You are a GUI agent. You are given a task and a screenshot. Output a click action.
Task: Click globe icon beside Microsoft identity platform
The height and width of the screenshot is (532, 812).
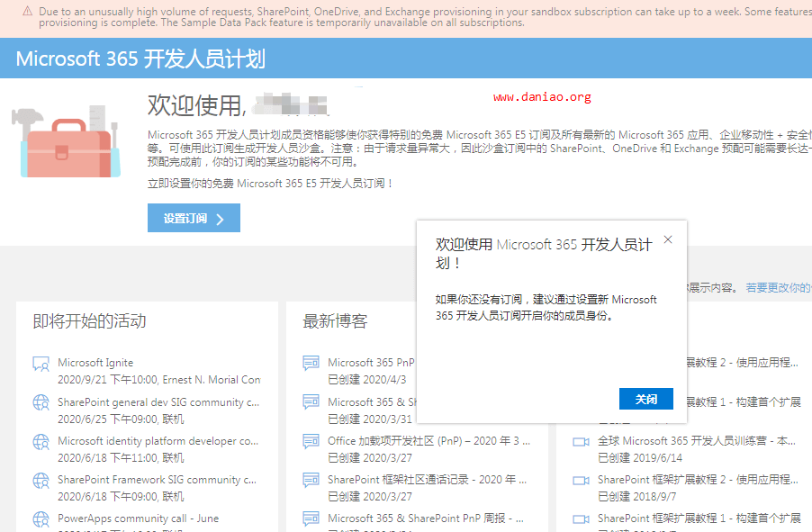coord(41,442)
